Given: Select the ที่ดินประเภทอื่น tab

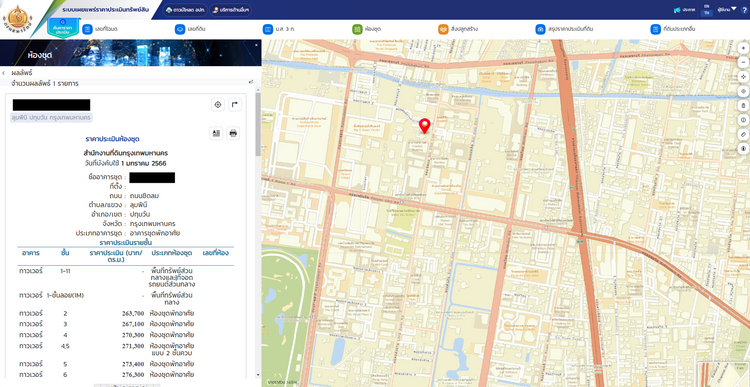Looking at the screenshot, I should tap(673, 29).
